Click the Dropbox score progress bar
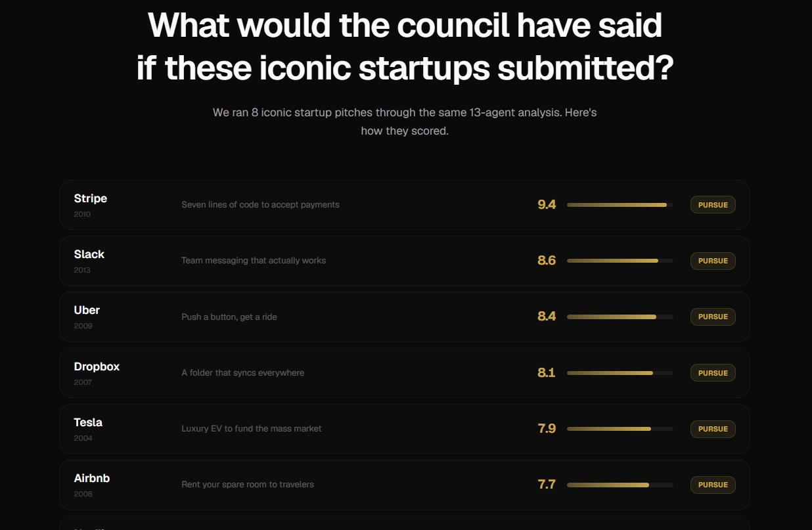 620,373
